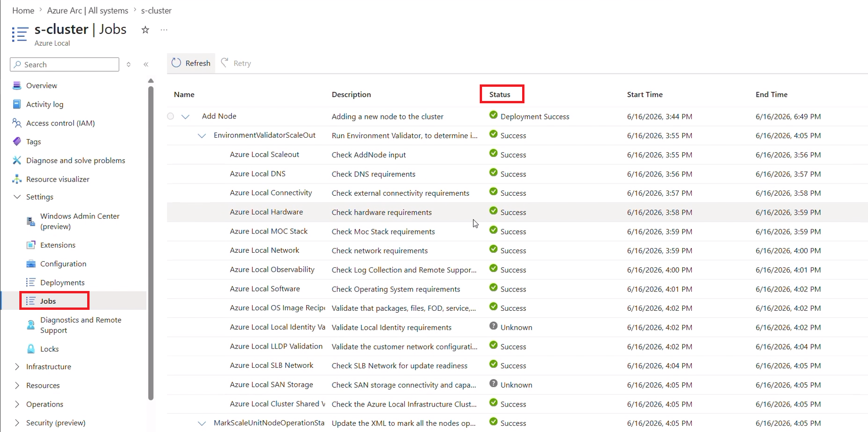868x432 pixels.
Task: Click the Extensions icon
Action: pyautogui.click(x=31, y=245)
